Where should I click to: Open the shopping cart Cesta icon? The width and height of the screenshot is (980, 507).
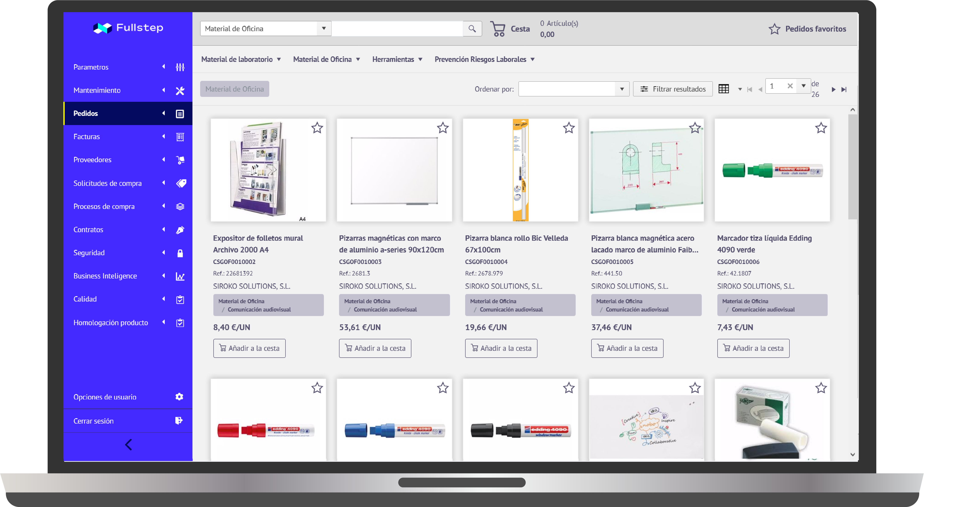coord(498,29)
